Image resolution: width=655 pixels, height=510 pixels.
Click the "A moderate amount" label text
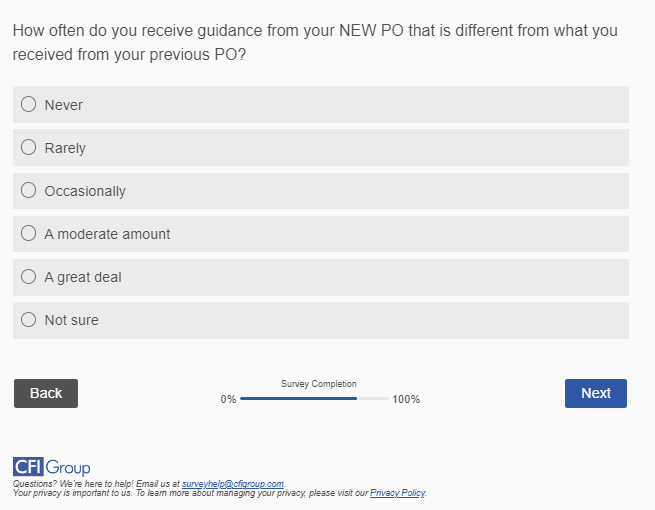point(107,234)
